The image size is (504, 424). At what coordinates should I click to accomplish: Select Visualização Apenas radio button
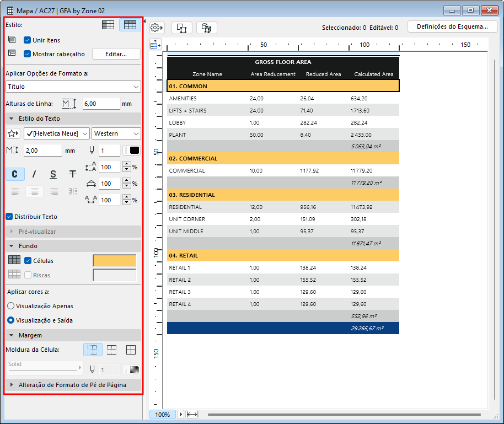[10, 306]
